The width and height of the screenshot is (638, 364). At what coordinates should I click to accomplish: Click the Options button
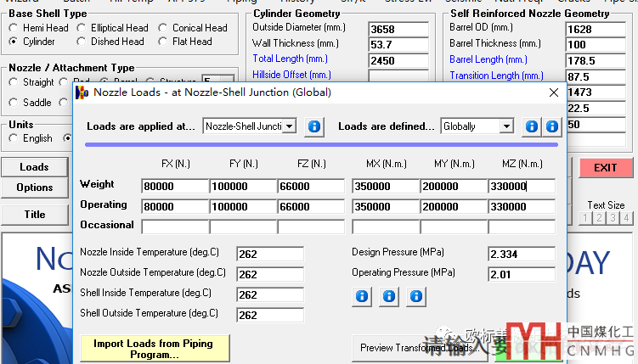(35, 188)
